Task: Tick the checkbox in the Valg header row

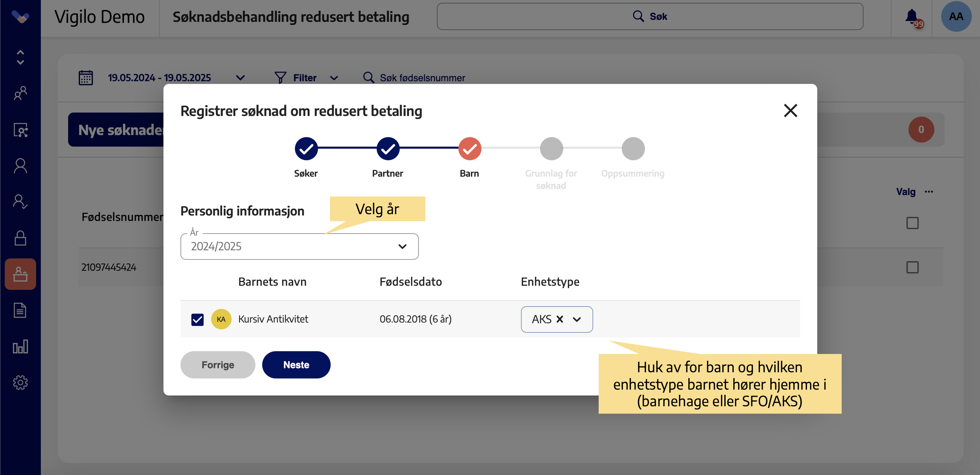Action: (912, 223)
